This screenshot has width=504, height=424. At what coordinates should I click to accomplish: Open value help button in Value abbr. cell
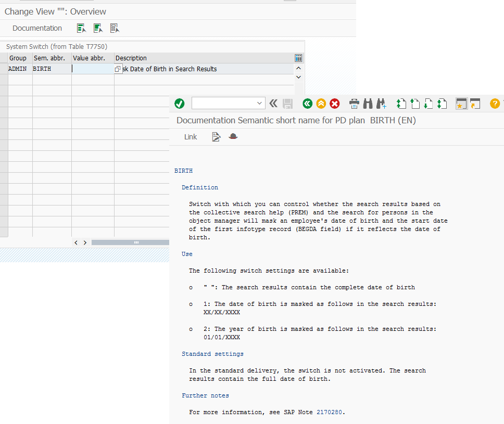click(118, 69)
